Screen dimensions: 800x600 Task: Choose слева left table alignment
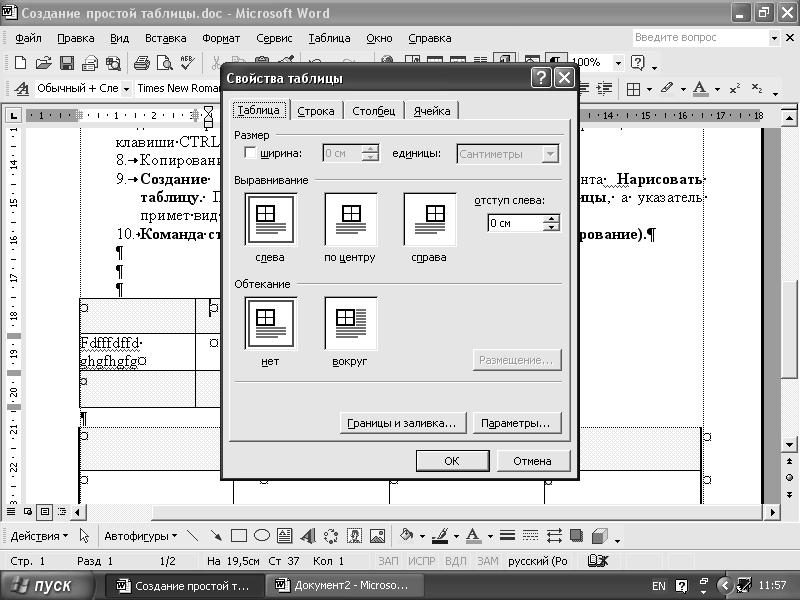click(270, 219)
